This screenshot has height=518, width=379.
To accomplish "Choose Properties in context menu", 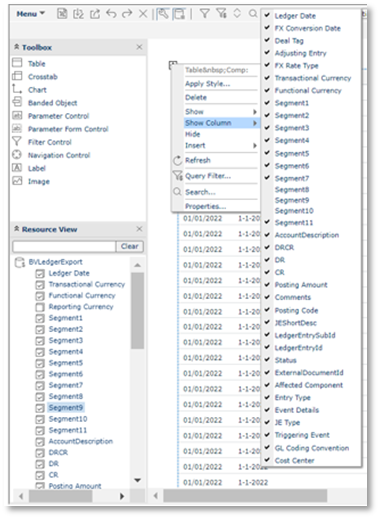I will click(206, 206).
